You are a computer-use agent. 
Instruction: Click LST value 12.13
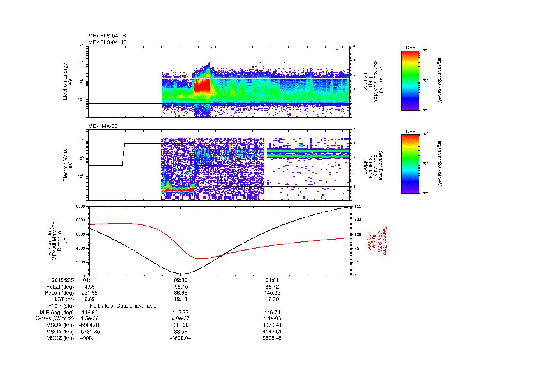pos(181,300)
